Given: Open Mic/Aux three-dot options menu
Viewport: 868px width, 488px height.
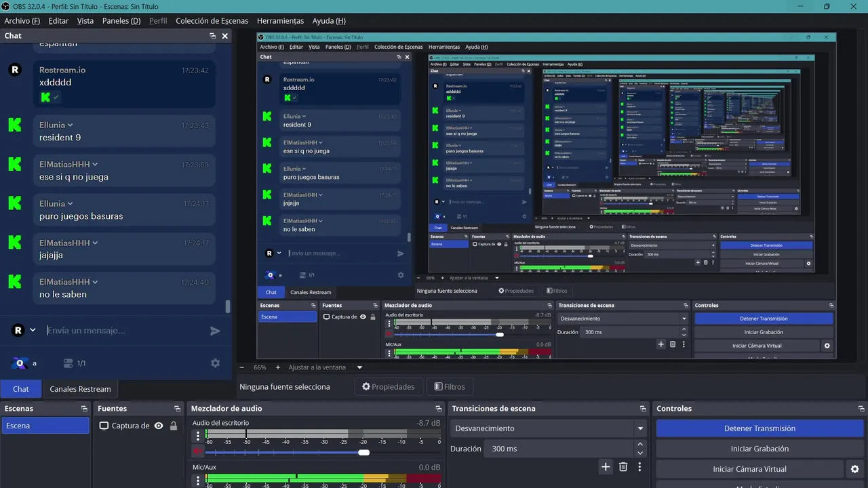Looking at the screenshot, I should (198, 481).
